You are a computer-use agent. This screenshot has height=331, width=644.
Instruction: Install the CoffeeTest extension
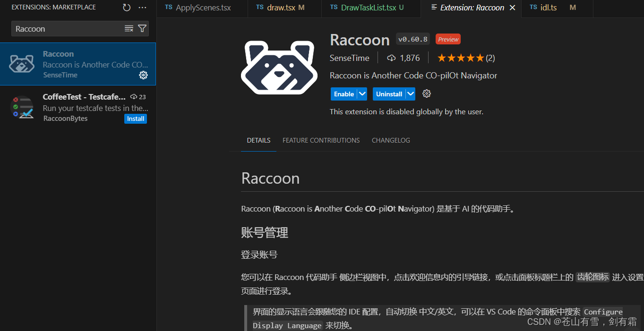(136, 119)
